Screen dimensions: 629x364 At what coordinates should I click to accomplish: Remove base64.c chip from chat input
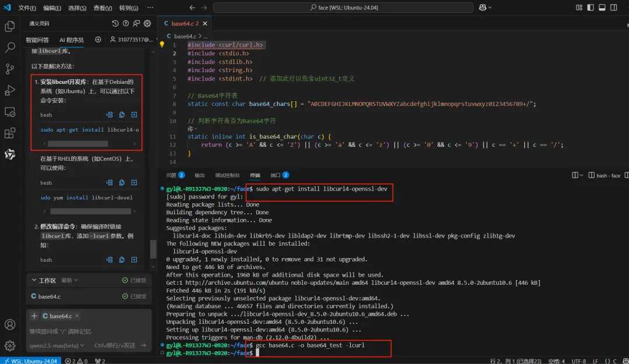77,316
